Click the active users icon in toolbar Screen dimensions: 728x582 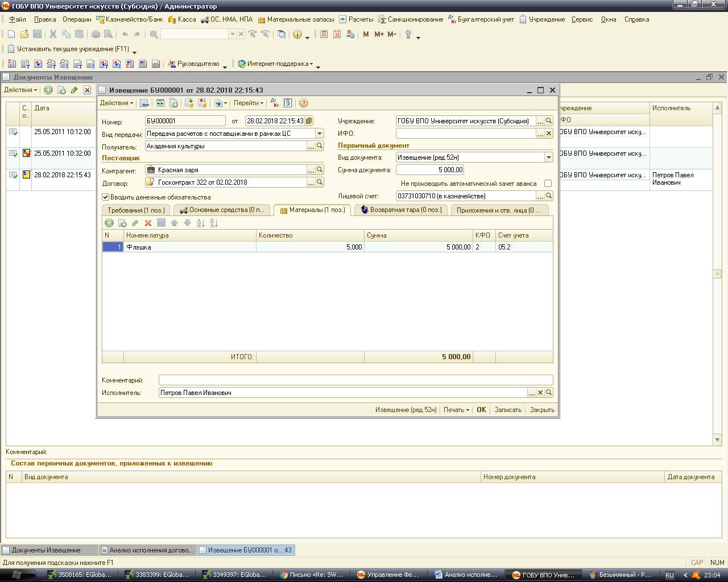[x=350, y=34]
